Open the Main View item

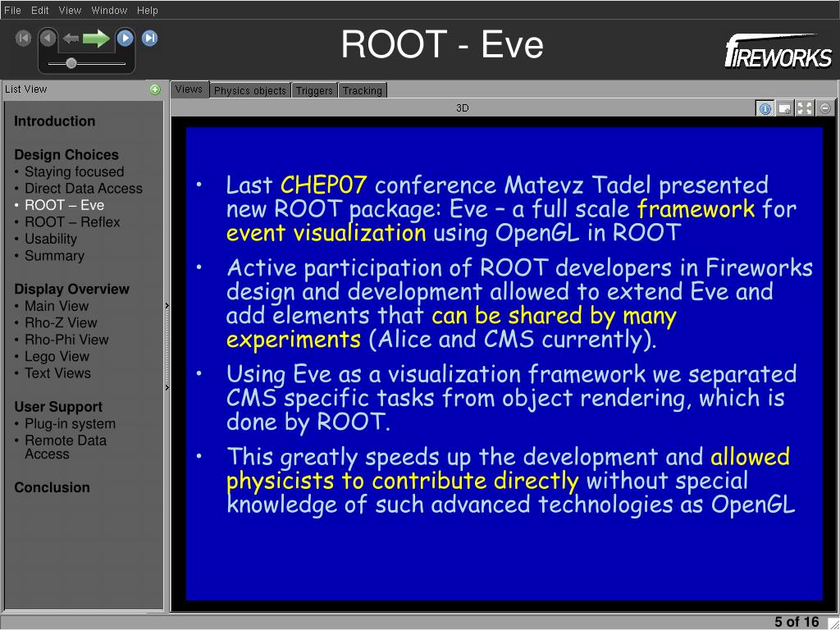point(57,306)
